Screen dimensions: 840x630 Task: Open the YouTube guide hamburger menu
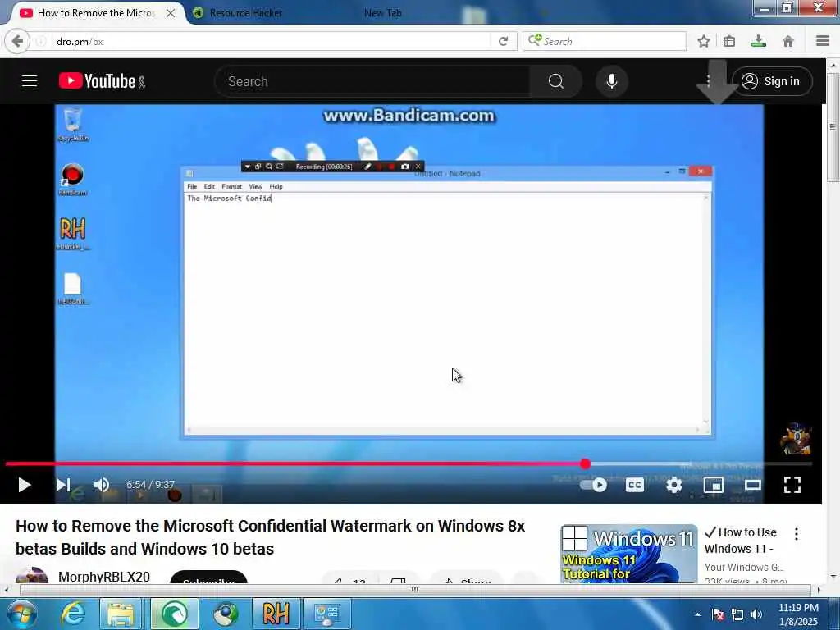tap(30, 81)
